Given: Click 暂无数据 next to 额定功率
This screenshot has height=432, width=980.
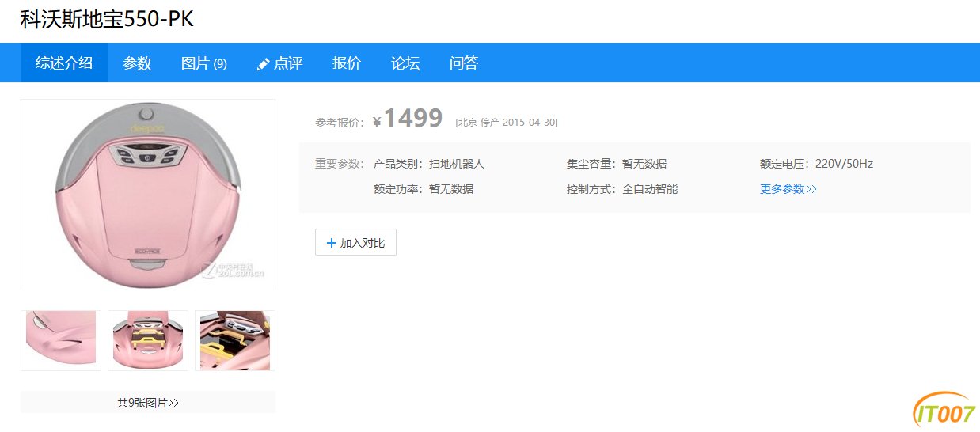Looking at the screenshot, I should coord(451,189).
